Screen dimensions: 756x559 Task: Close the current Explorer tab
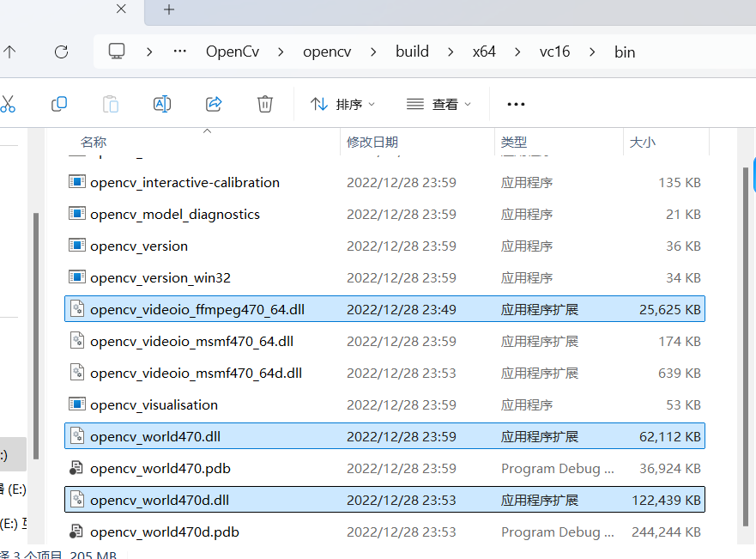122,9
